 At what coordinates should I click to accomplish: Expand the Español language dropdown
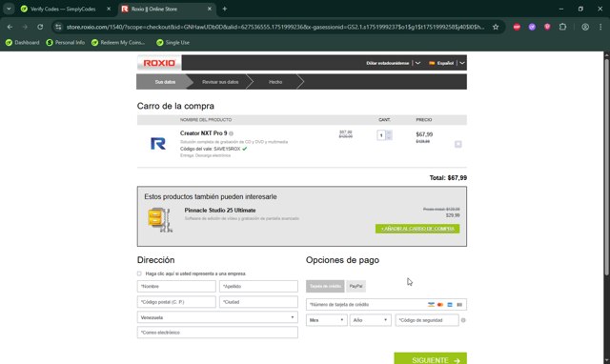pyautogui.click(x=461, y=63)
